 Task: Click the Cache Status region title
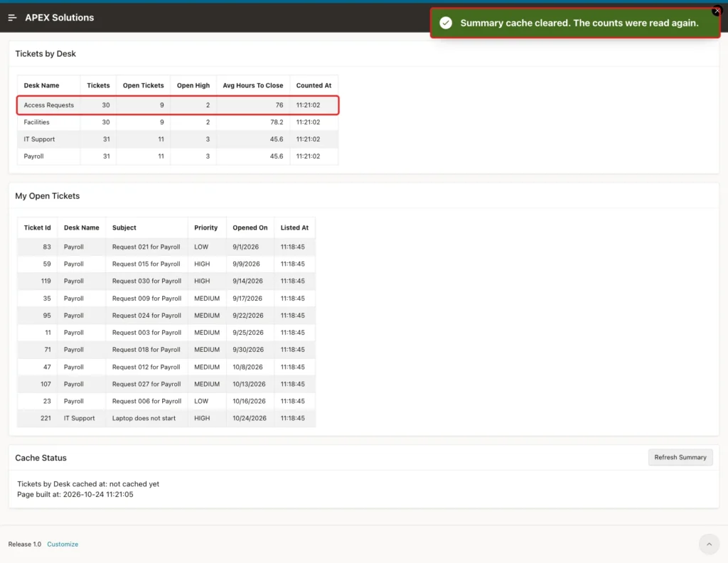click(x=41, y=458)
